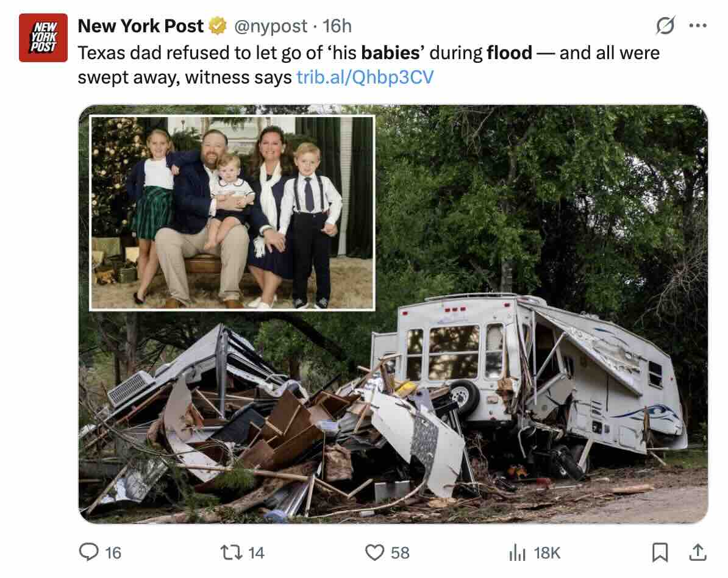Click the New York Post profile avatar
728x578 pixels.
pos(43,38)
